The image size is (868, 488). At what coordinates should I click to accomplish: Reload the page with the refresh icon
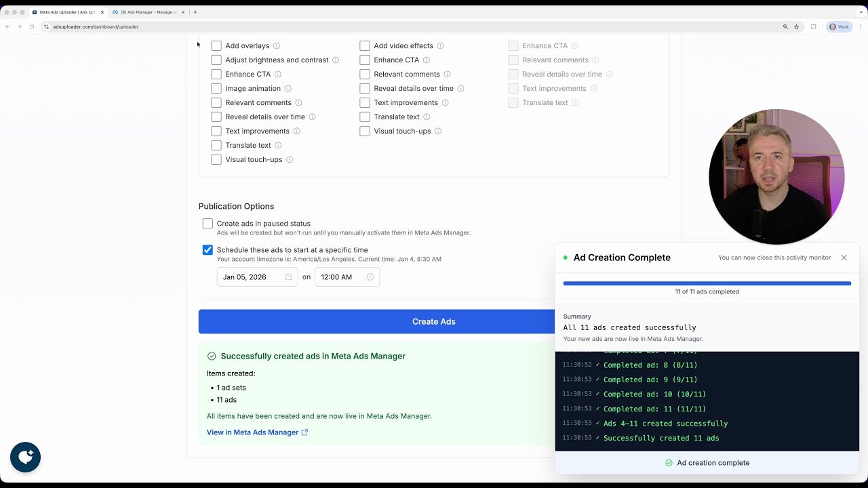[x=31, y=27]
